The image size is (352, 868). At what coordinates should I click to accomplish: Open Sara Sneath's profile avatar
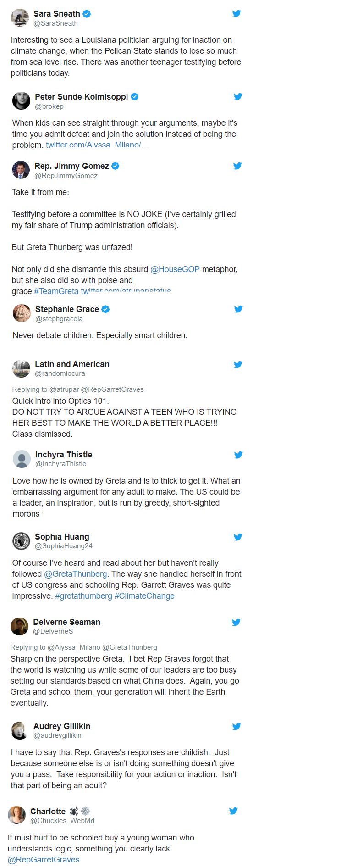pos(20,18)
